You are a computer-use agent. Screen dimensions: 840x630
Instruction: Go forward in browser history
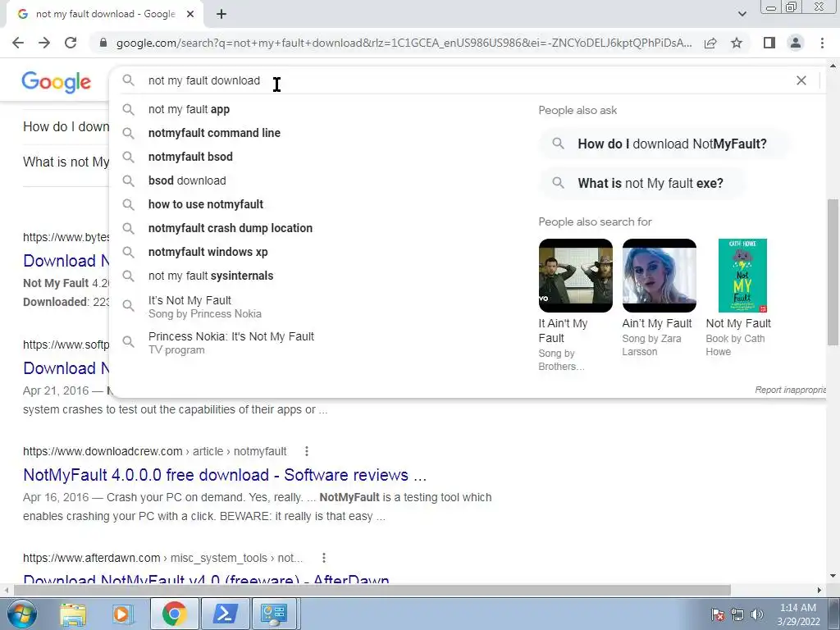point(44,43)
